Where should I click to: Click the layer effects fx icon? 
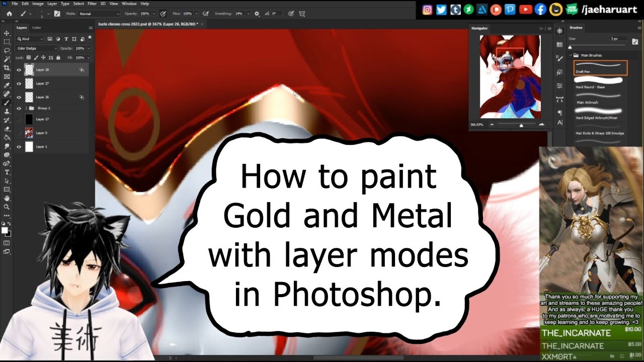82,69
